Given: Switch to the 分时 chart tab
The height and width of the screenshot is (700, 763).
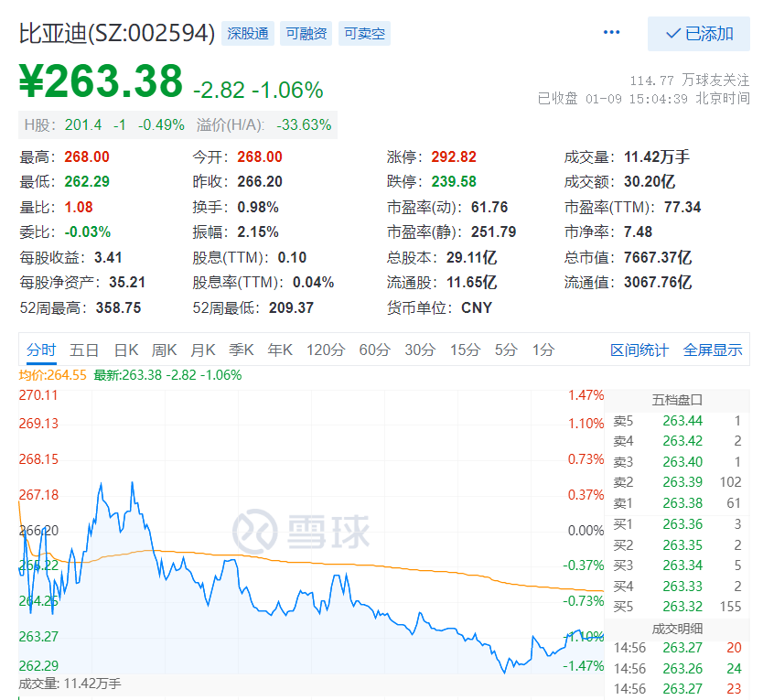Looking at the screenshot, I should [41, 350].
